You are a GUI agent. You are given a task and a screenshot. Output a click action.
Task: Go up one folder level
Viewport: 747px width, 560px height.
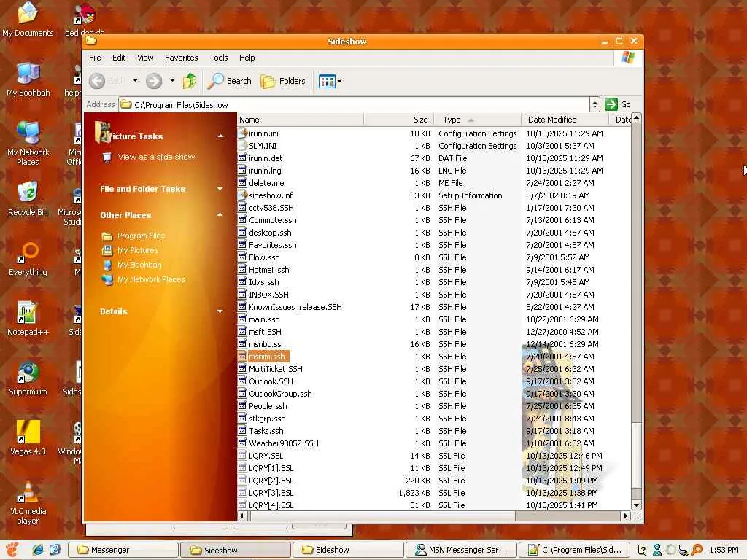[190, 81]
